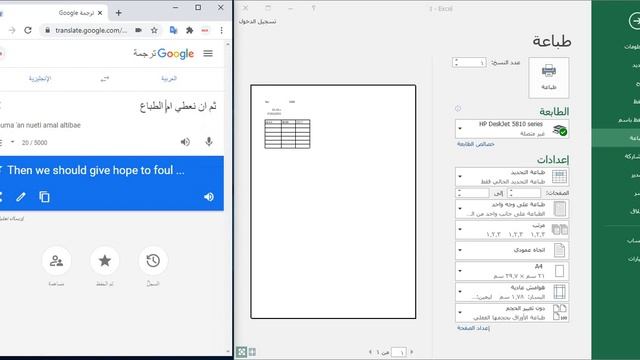The height and width of the screenshot is (360, 640).
Task: Suggest an edit with the pencil icon
Action: pos(21,197)
